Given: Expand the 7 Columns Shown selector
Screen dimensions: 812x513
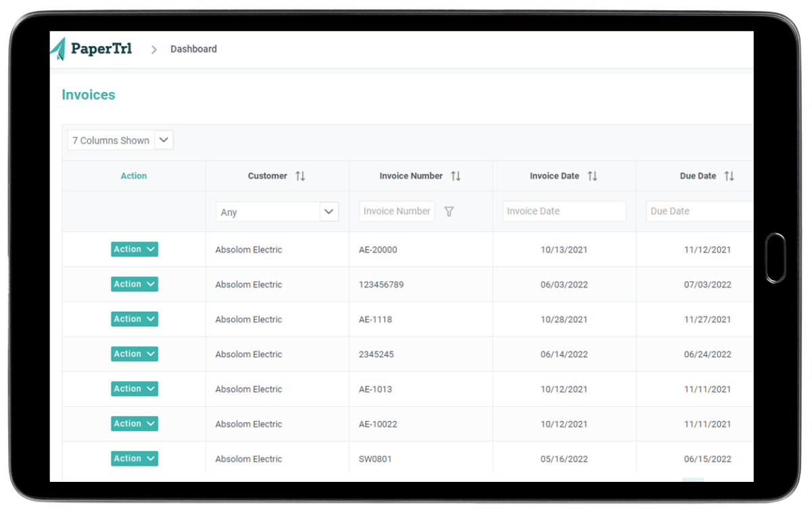Looking at the screenshot, I should [x=164, y=139].
